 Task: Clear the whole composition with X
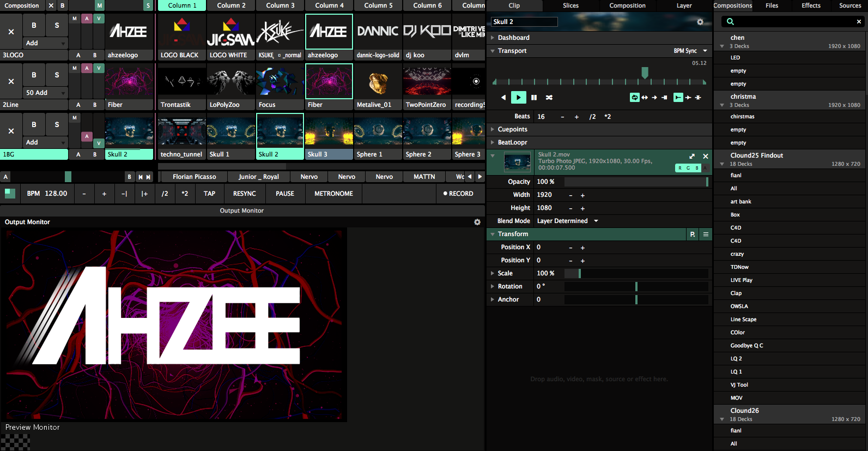[51, 5]
